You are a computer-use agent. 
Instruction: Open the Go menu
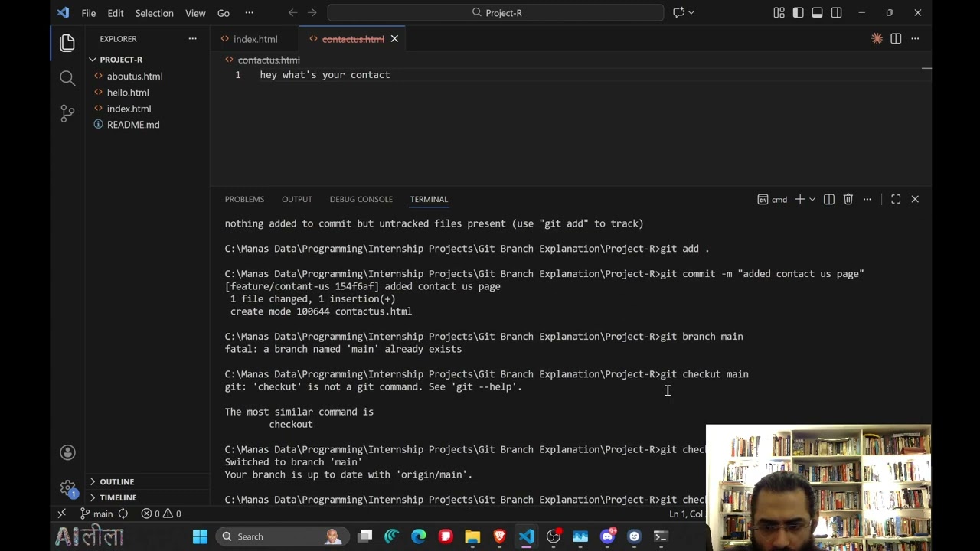224,13
